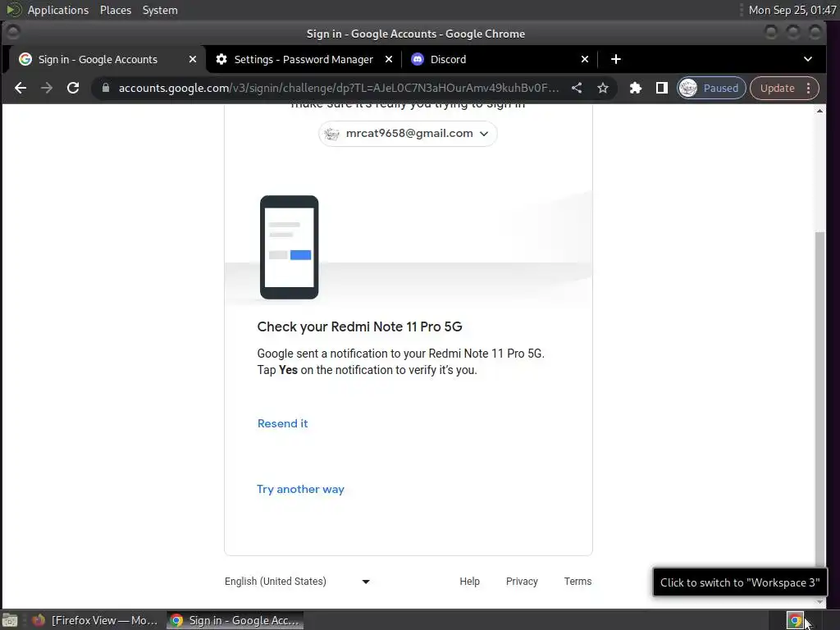This screenshot has width=840, height=630.
Task: Close the Settings - Password Manager tab
Action: tap(389, 59)
